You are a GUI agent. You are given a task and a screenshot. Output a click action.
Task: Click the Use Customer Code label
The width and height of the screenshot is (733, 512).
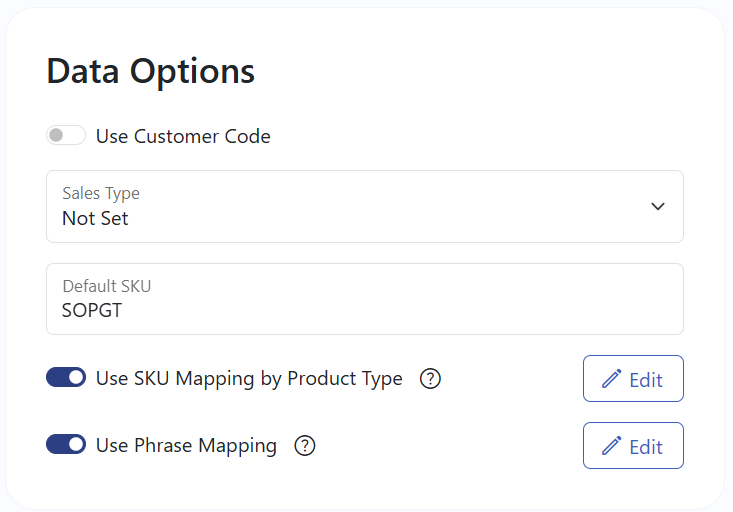coord(183,137)
